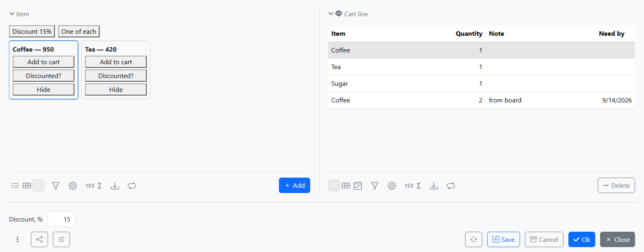This screenshot has height=252, width=644.
Task: Select the Coffee row with from board note
Action: coord(481,100)
